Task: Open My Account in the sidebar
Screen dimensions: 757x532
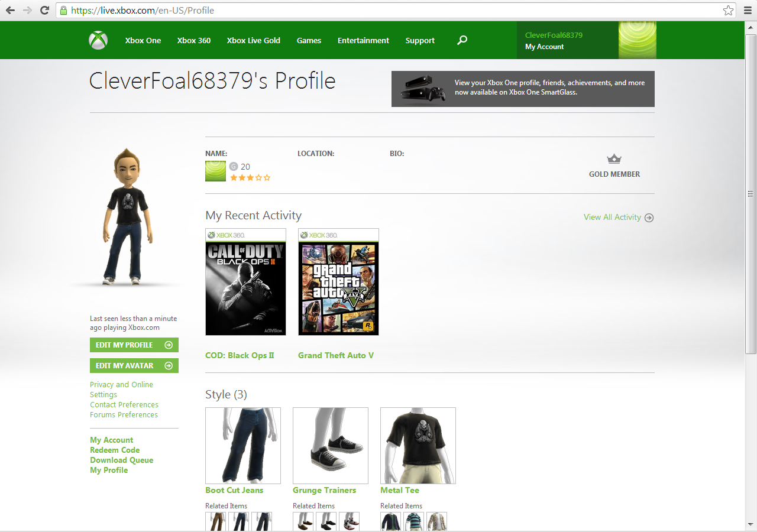Action: pos(111,440)
